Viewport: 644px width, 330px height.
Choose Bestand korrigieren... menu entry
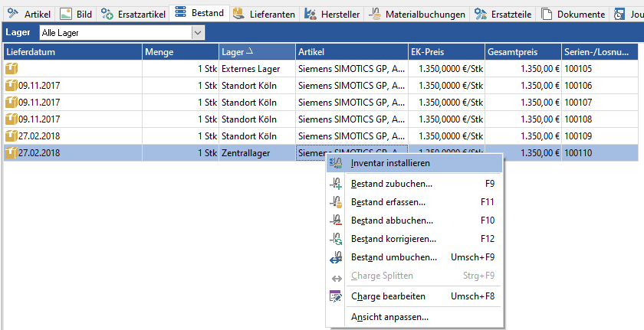point(415,239)
